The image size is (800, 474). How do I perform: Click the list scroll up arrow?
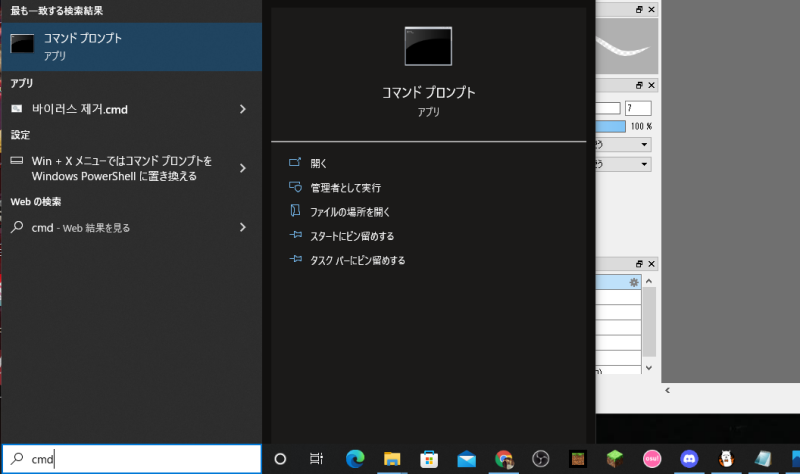pos(649,281)
